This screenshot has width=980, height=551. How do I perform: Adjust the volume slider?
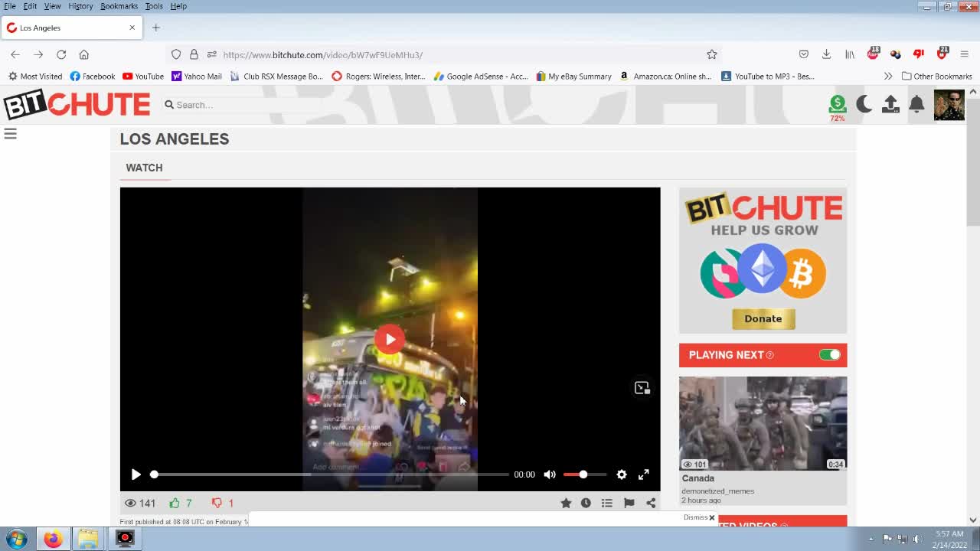585,474
